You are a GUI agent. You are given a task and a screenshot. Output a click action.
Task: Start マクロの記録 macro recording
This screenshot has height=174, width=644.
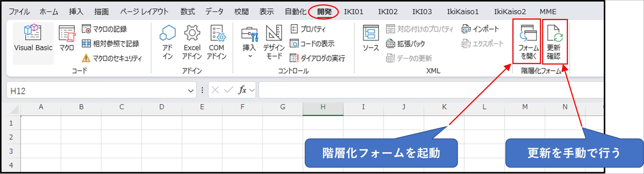pos(105,29)
